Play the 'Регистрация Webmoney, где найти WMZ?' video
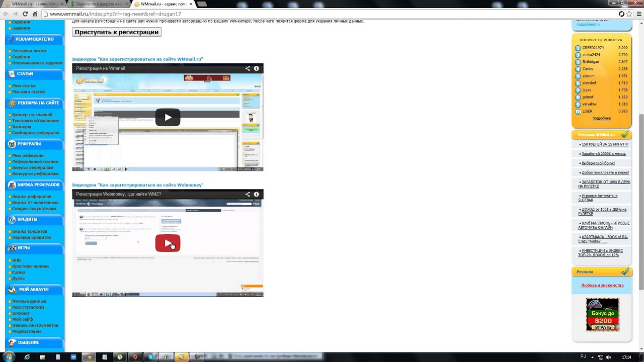 pos(168,243)
